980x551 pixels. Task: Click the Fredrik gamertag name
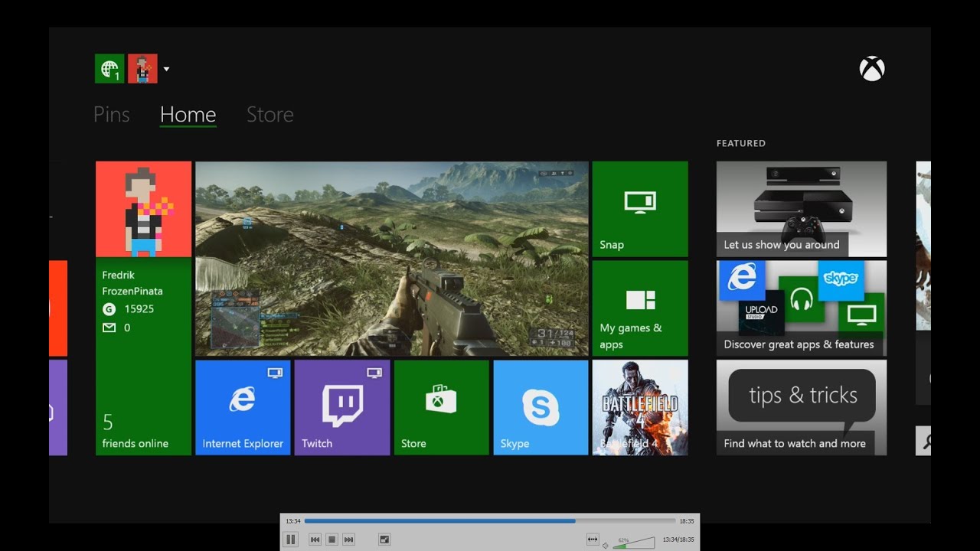[119, 275]
